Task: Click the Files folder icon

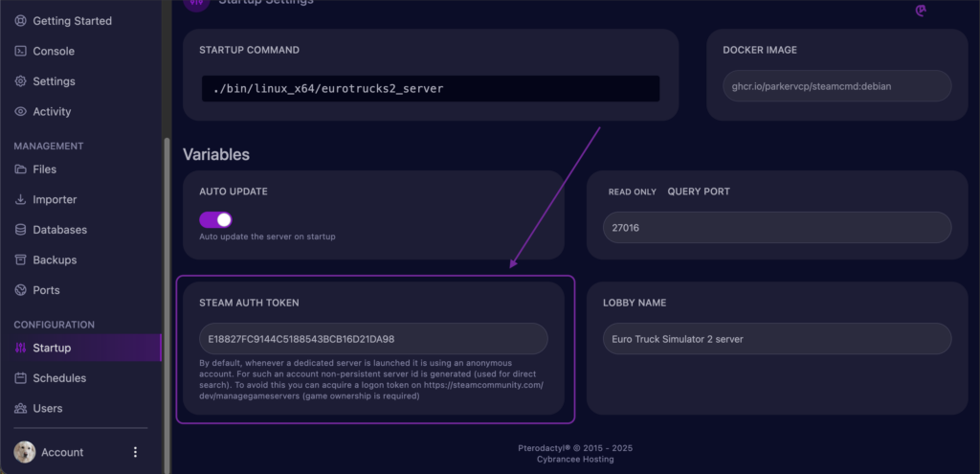Action: (x=21, y=169)
